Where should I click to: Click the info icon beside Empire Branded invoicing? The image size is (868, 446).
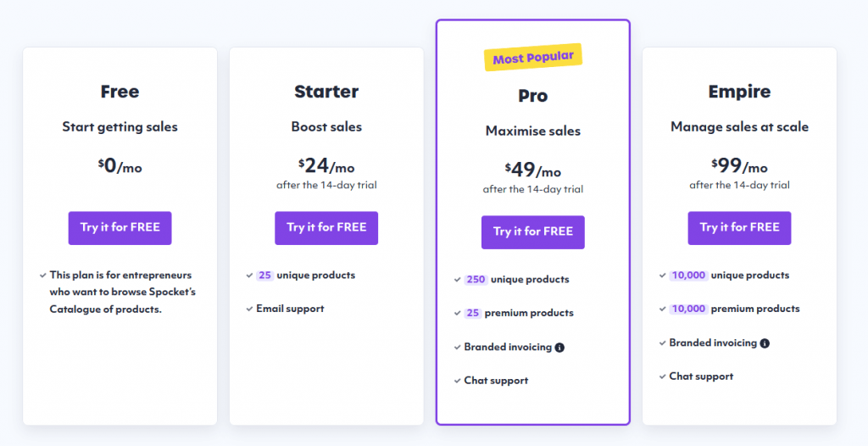click(765, 343)
